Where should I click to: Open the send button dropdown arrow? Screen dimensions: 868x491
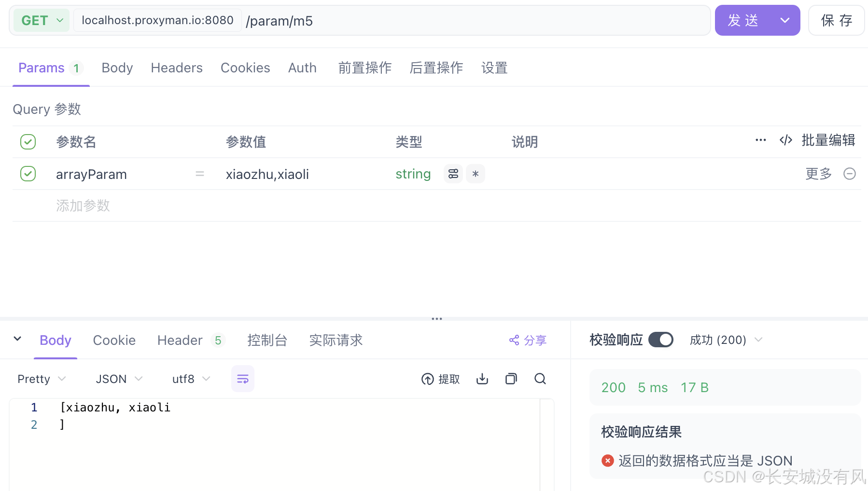785,20
